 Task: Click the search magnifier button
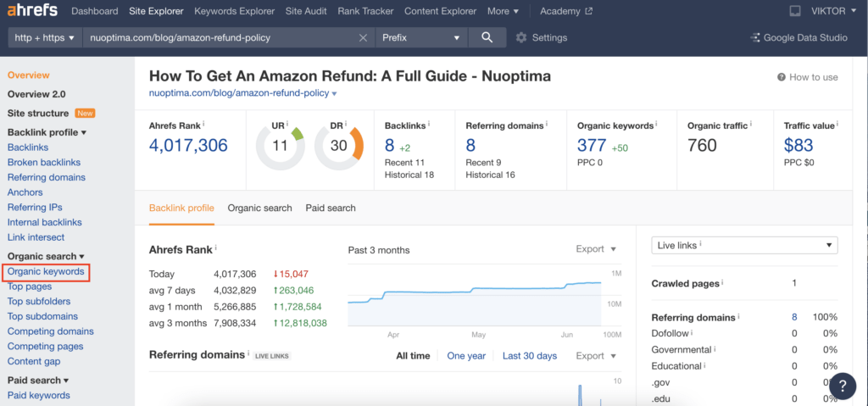[487, 37]
